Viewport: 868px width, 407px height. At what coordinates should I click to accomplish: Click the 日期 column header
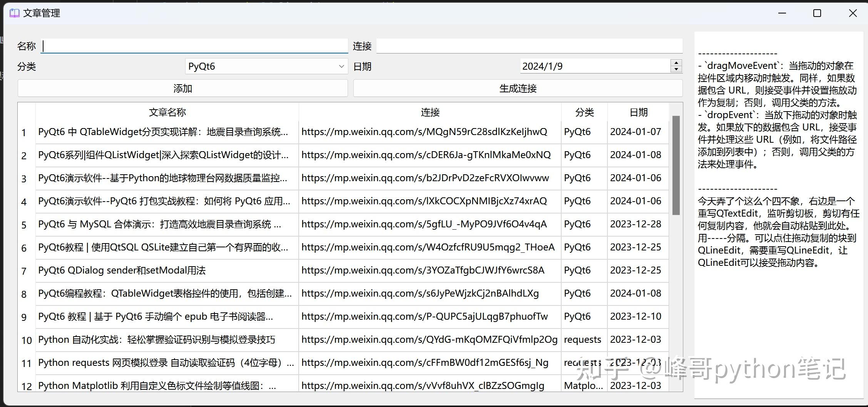pos(637,112)
